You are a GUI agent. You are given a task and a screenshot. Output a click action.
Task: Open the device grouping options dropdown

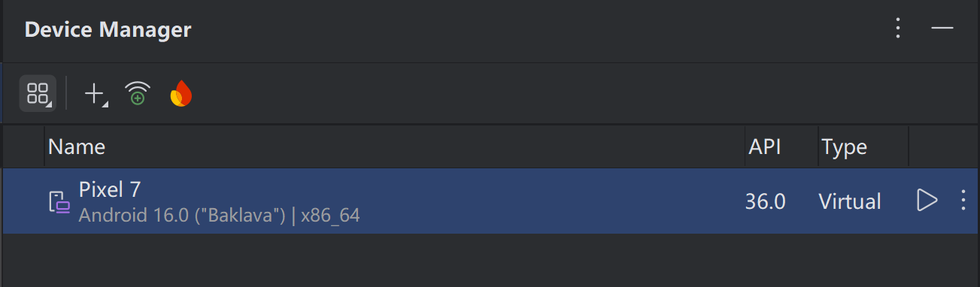[38, 94]
